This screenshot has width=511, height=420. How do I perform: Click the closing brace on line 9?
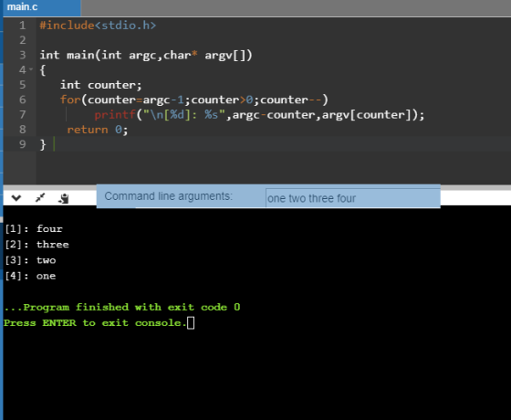pyautogui.click(x=43, y=144)
